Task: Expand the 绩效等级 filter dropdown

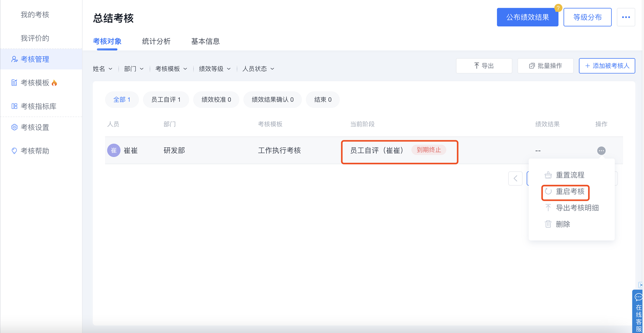Action: pyautogui.click(x=215, y=69)
